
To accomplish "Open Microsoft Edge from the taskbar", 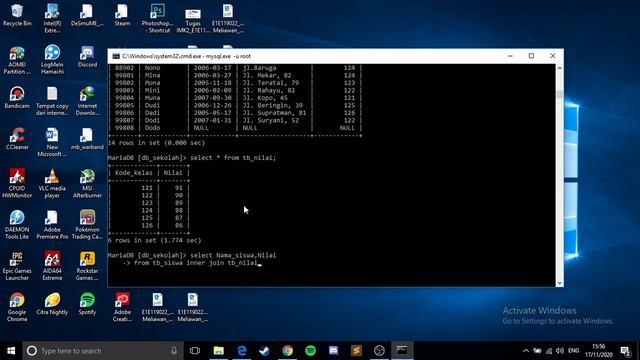I will pyautogui.click(x=242, y=351).
